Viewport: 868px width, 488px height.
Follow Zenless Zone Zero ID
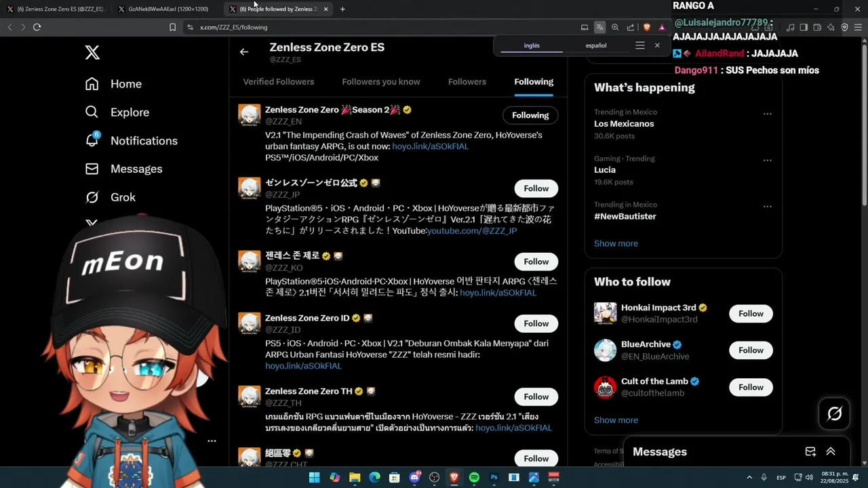(536, 323)
